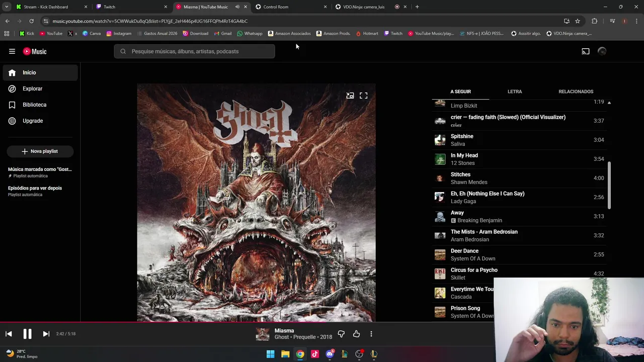Open Upgrade in the sidebar
The width and height of the screenshot is (644, 362).
point(40,121)
